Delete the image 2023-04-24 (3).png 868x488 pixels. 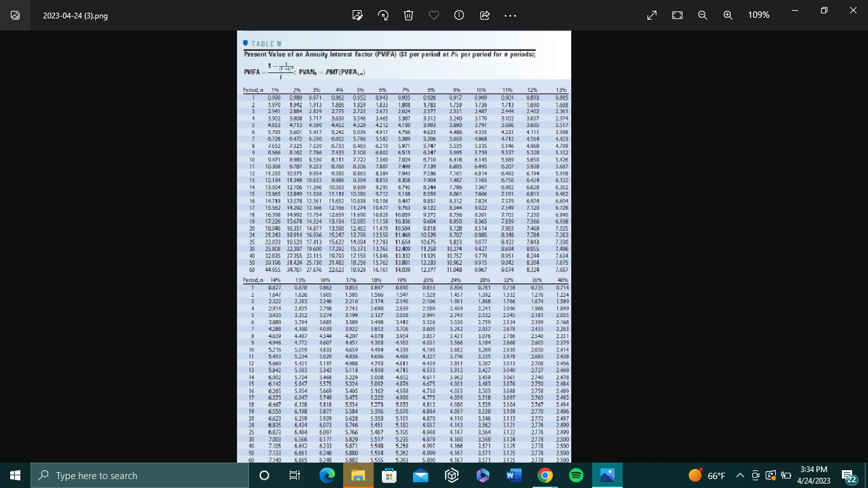tap(408, 15)
